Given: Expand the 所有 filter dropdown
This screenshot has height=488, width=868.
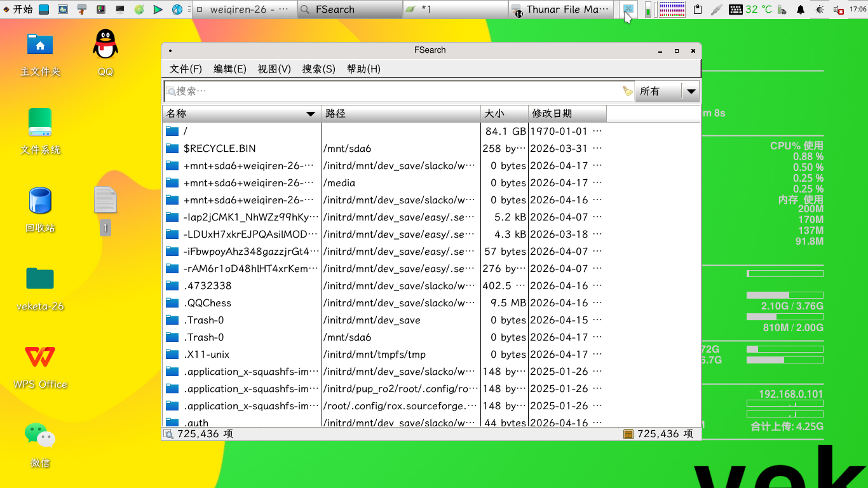Looking at the screenshot, I should 667,91.
